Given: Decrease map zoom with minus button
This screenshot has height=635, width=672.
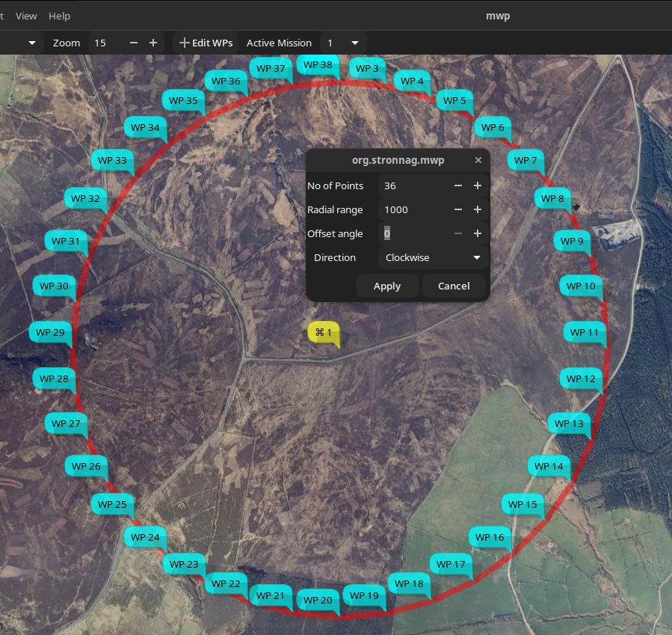Looking at the screenshot, I should click(x=134, y=43).
